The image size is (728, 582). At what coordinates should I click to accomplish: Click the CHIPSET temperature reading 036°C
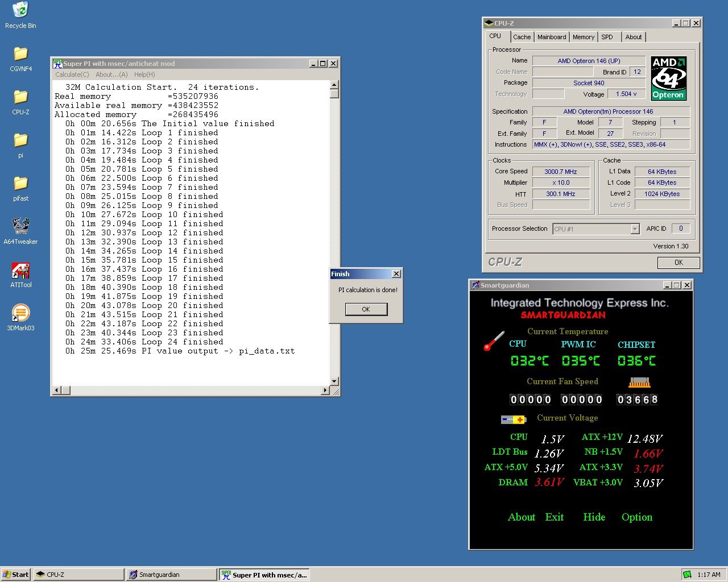click(636, 361)
